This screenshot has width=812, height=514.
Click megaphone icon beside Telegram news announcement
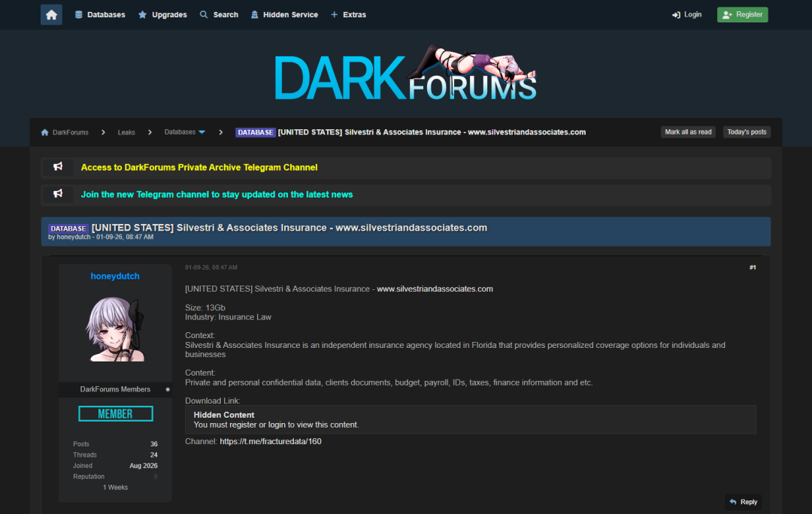point(58,194)
